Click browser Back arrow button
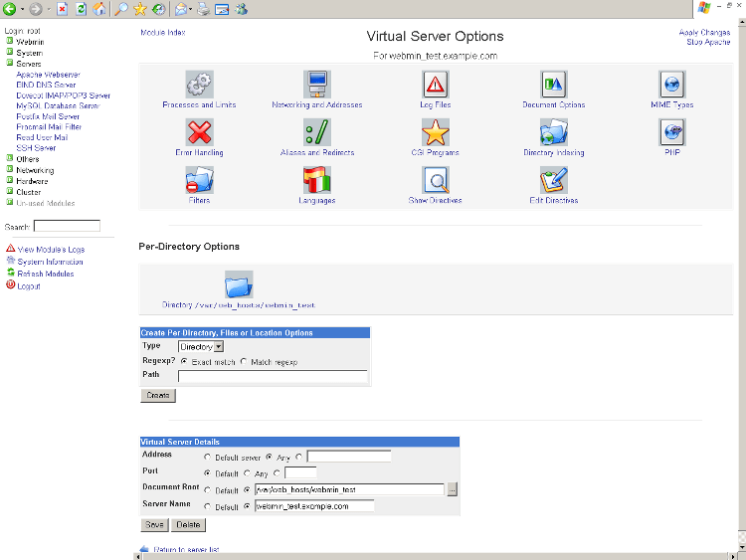The width and height of the screenshot is (746, 560). click(10, 9)
